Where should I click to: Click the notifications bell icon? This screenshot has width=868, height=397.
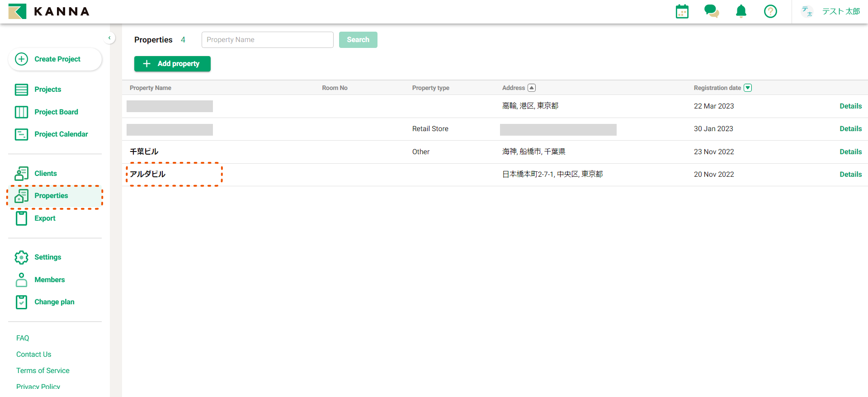click(741, 11)
